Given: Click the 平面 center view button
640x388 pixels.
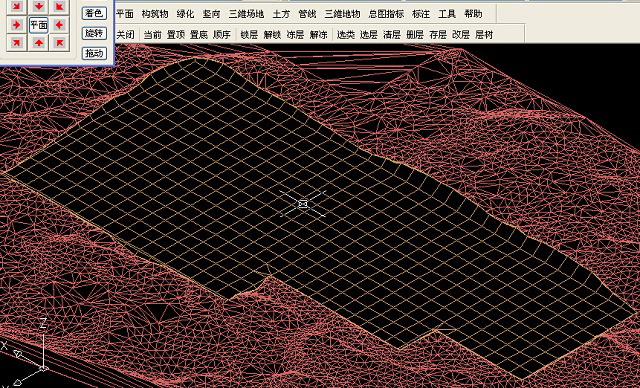Looking at the screenshot, I should 39,25.
